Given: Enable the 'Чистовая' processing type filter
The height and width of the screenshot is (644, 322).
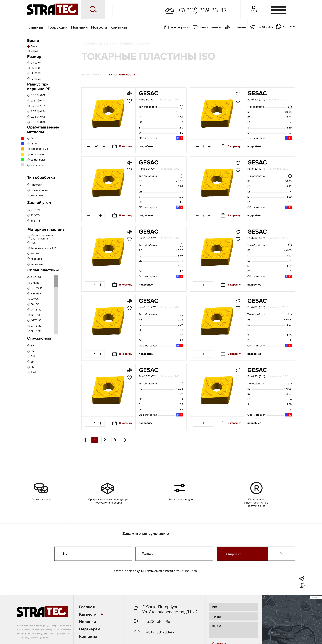Looking at the screenshot, I should pyautogui.click(x=28, y=185).
